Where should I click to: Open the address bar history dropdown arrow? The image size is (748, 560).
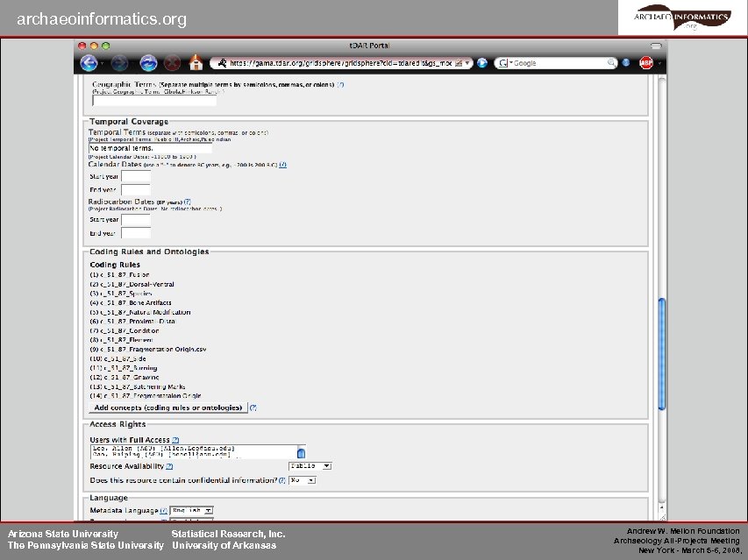click(467, 63)
